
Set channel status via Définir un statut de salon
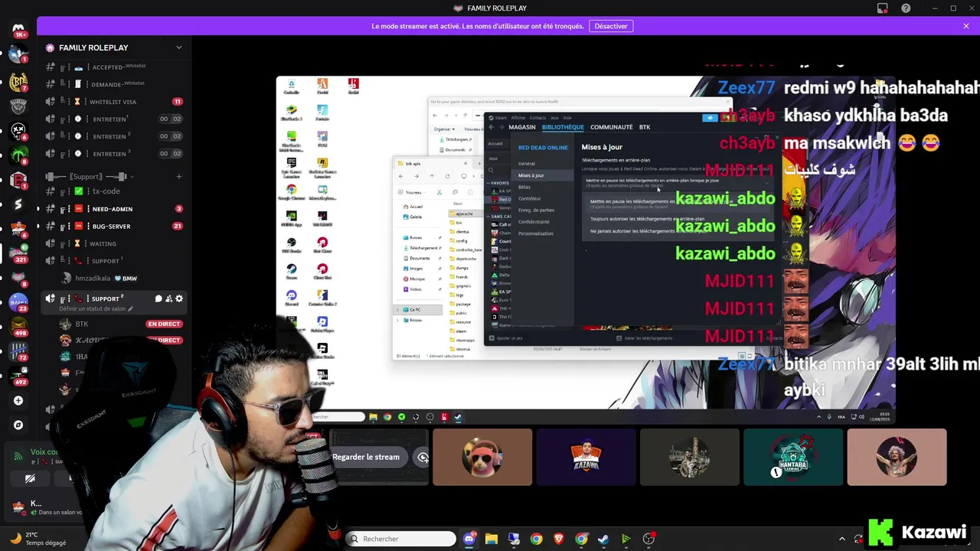[96, 308]
